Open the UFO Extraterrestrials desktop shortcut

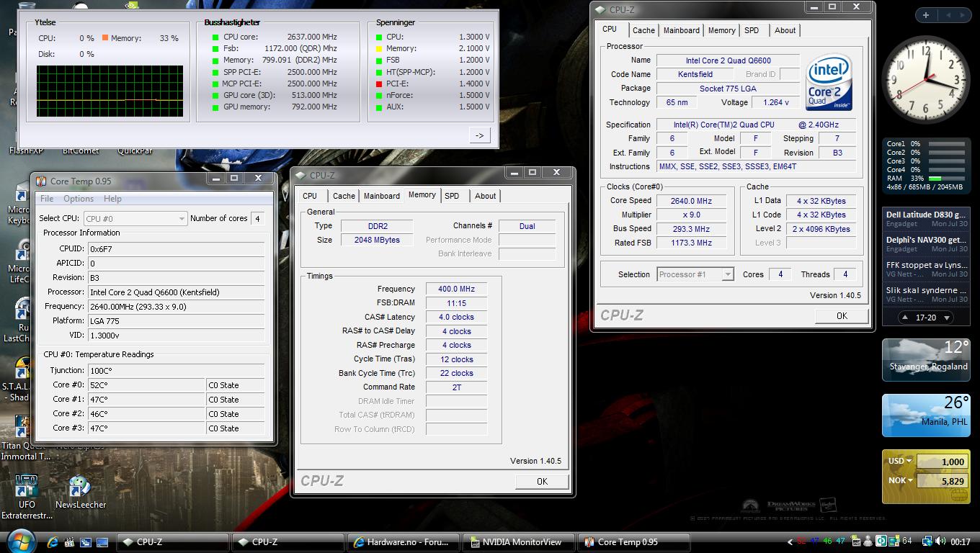tap(27, 497)
